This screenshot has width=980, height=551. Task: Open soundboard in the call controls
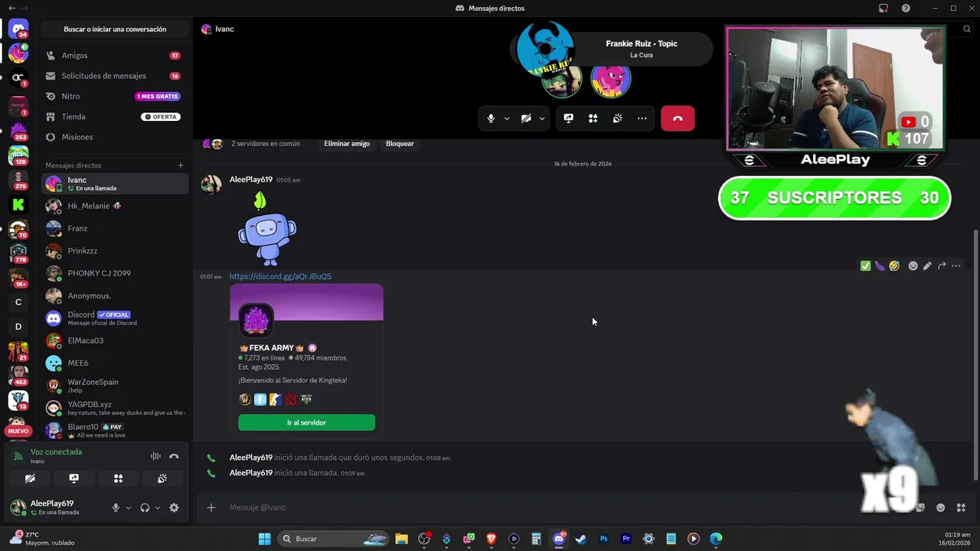(x=617, y=119)
